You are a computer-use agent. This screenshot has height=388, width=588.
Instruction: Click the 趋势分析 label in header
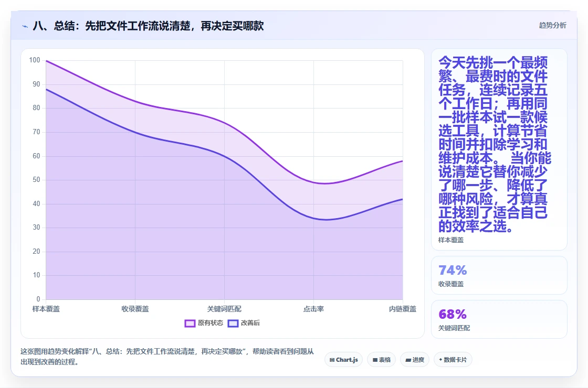click(x=552, y=25)
